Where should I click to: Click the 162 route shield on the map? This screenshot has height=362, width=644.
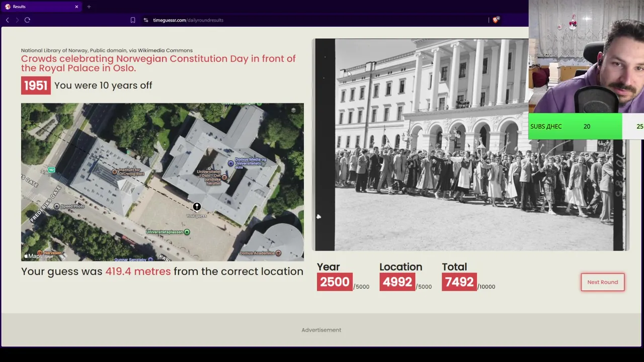tap(51, 170)
